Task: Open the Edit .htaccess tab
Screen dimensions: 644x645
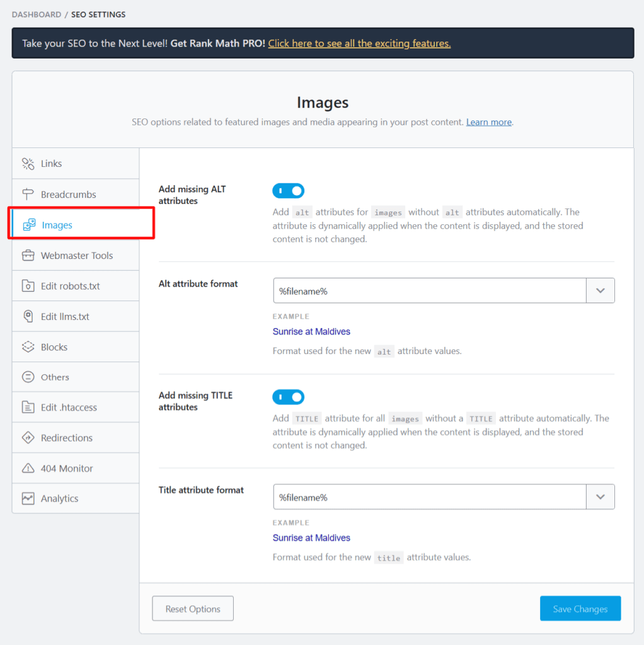Action: pos(28,407)
